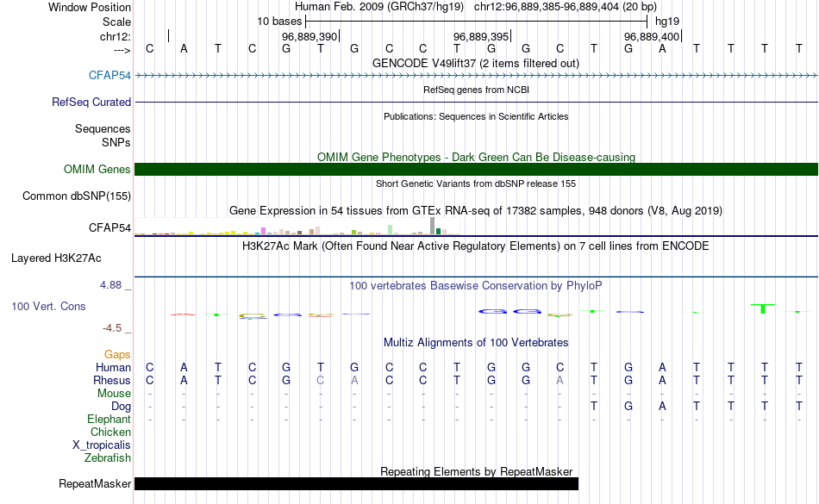Click the tall green T PhyloP logo
819x504 pixels.
763,308
